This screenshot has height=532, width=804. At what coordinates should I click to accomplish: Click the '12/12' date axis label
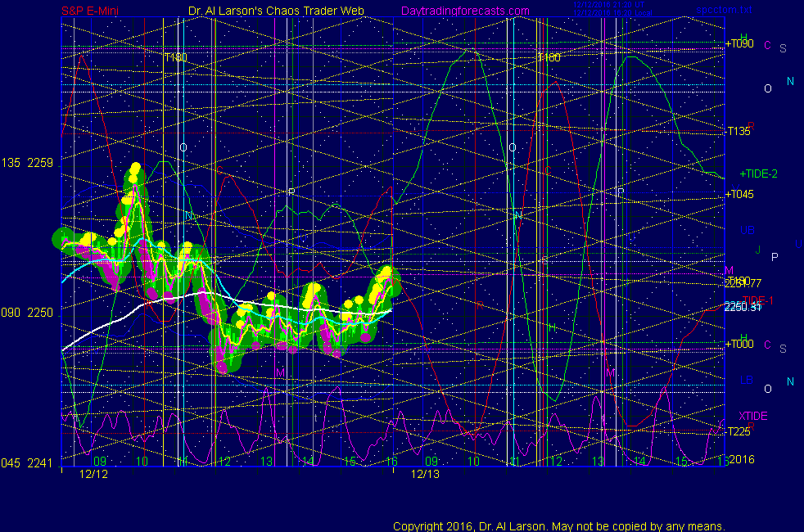coord(94,474)
